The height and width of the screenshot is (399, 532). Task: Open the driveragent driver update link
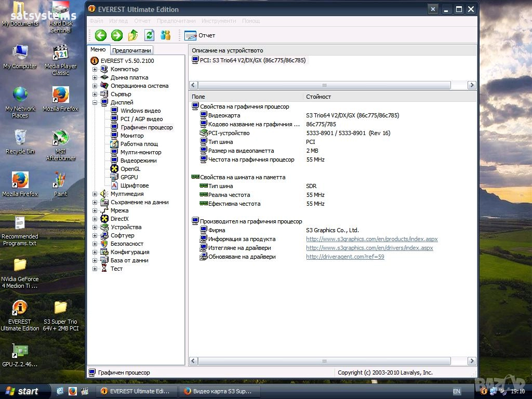pos(345,257)
